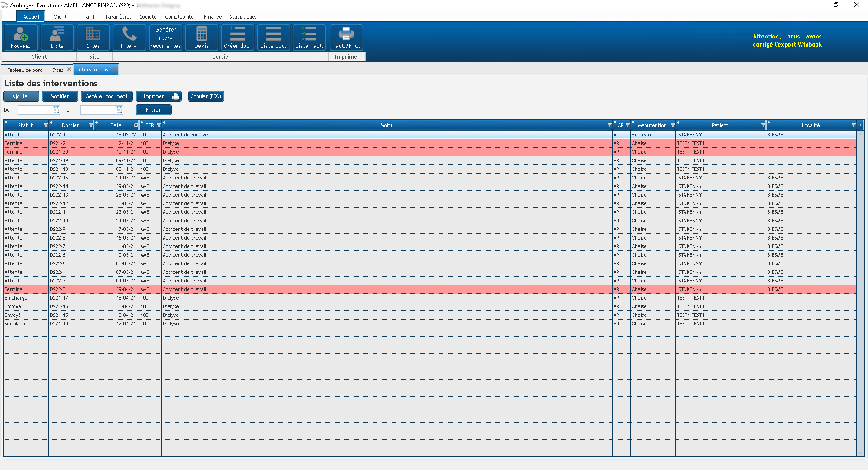
Task: Open the Manutention column filter
Action: [673, 125]
